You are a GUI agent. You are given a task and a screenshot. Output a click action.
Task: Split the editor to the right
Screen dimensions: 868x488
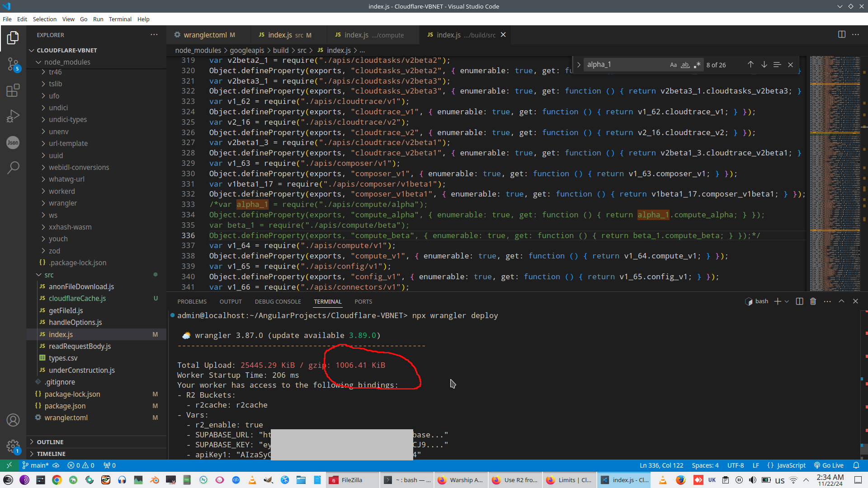pyautogui.click(x=841, y=35)
